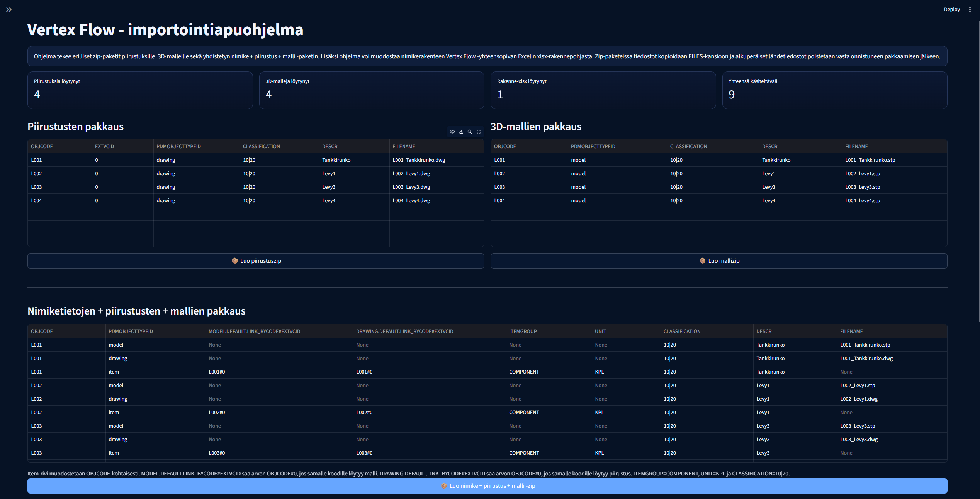Select Levy4 description in drawings table
The image size is (980, 499).
tap(329, 201)
